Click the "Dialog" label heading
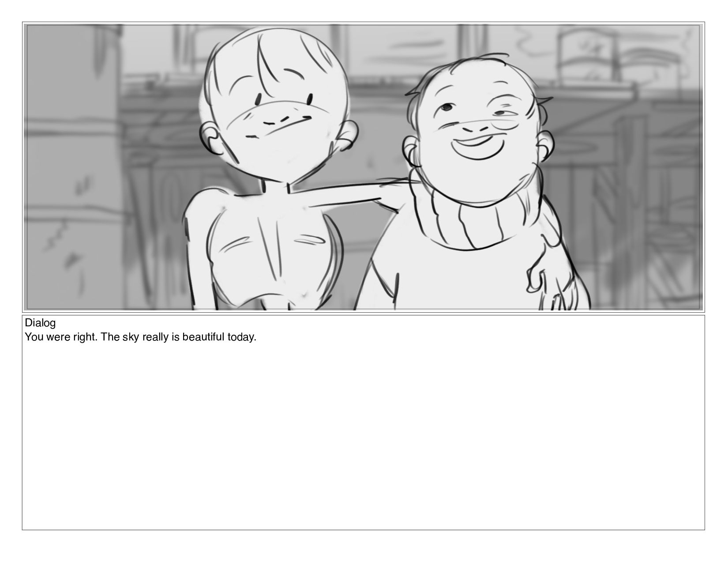The height and width of the screenshot is (563, 728). coord(40,323)
